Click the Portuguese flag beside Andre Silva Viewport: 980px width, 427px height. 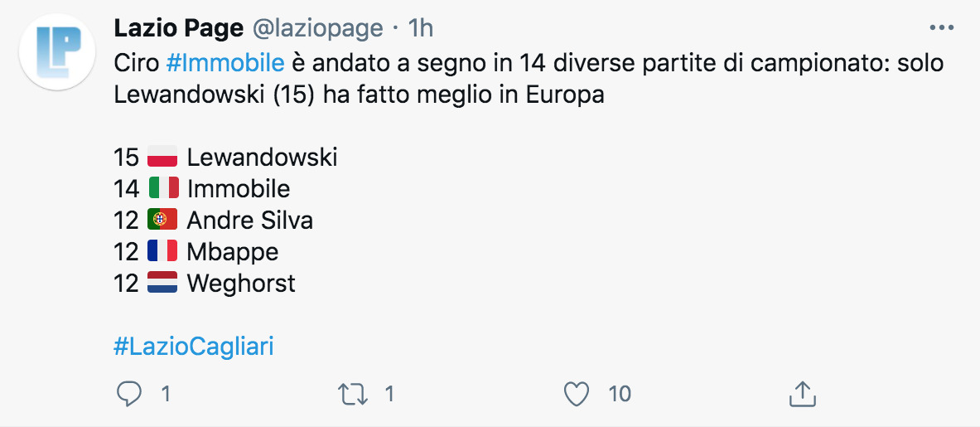[162, 220]
